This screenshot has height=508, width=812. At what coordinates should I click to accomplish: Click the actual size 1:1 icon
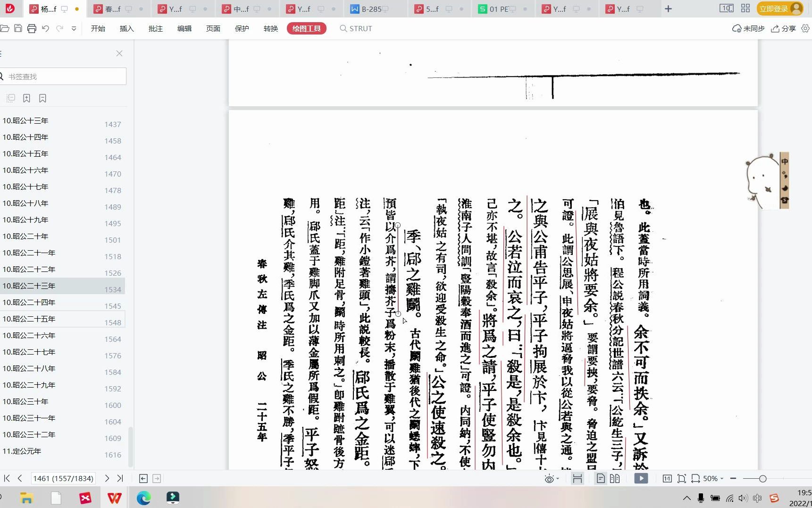tap(667, 478)
